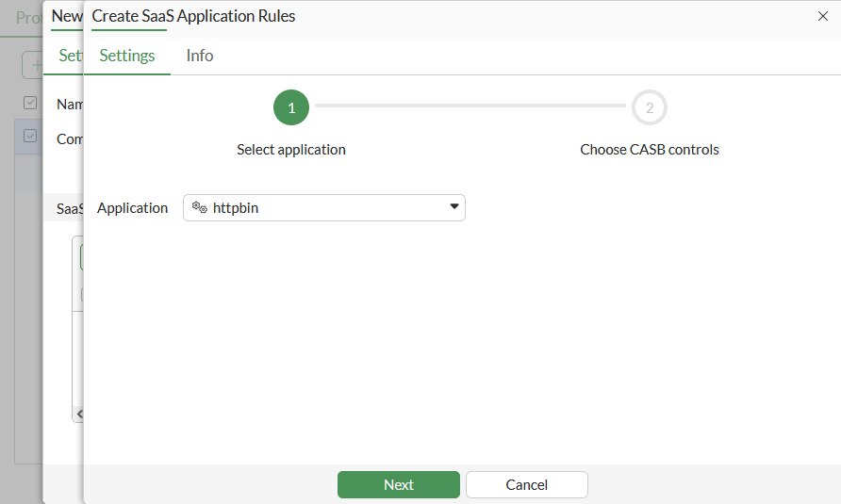The height and width of the screenshot is (504, 841).
Task: Click the partially hidden "Pro" tab in background
Action: tap(27, 17)
